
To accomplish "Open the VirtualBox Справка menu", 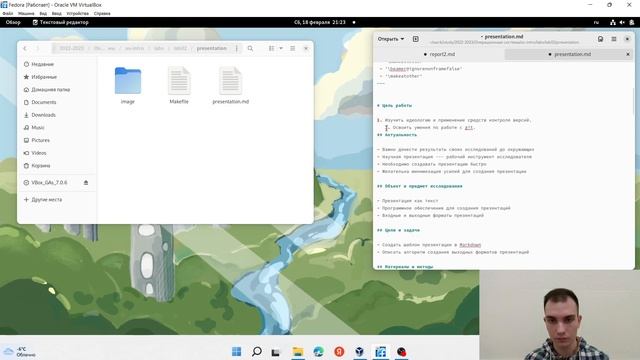I will (x=102, y=13).
